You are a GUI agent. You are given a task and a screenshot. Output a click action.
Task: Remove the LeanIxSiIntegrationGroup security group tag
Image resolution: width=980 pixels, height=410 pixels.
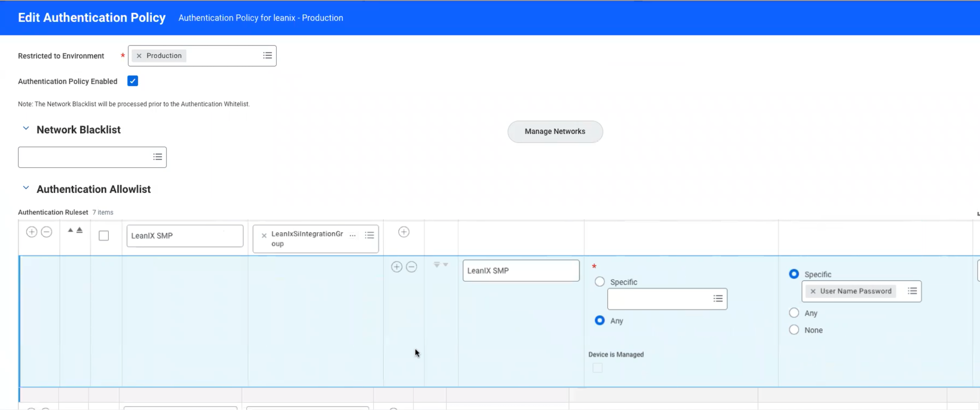pyautogui.click(x=264, y=236)
